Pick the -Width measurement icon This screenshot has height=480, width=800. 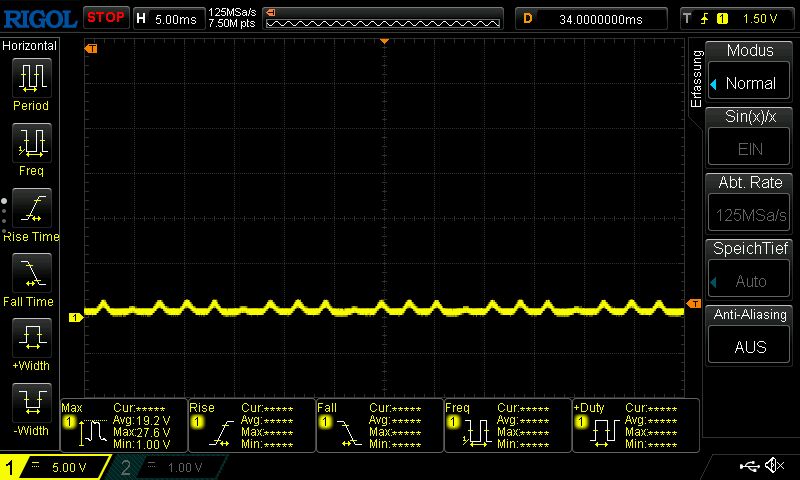point(32,402)
